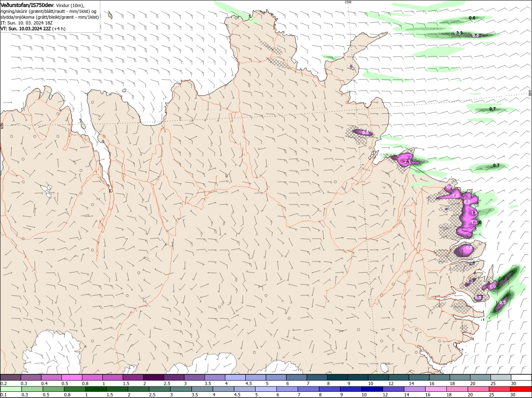
Task: Select the lavender 4.5 swatch in upper legend
Action: tap(256, 377)
